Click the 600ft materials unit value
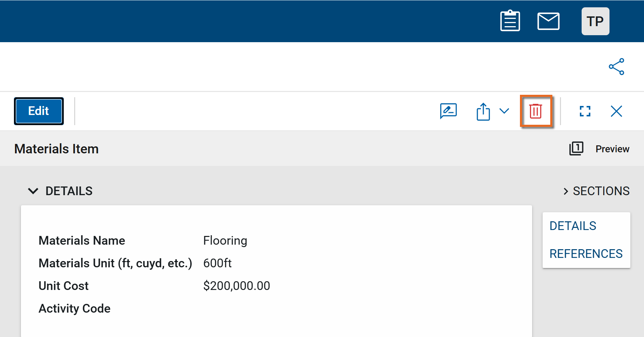 217,263
